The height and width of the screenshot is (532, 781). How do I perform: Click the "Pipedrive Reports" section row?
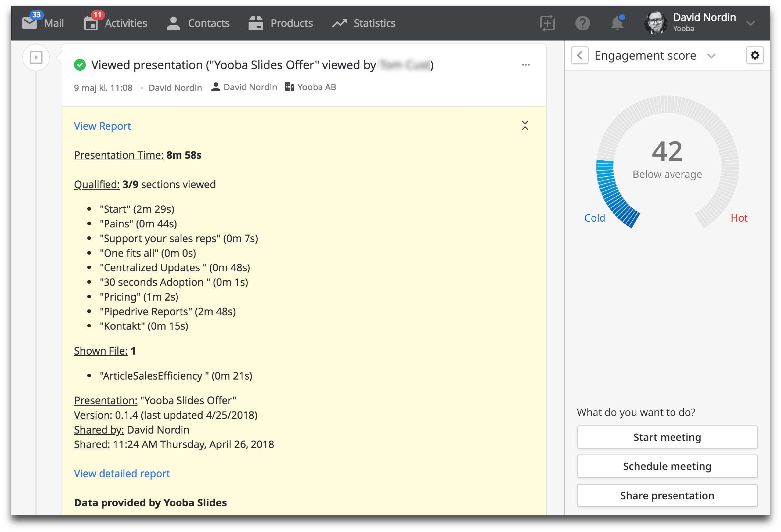pos(168,312)
